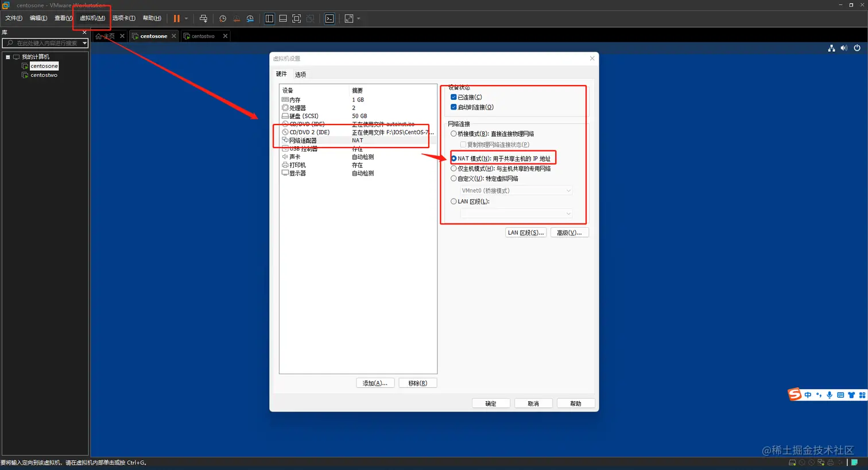
Task: Click the guest volume speaker icon
Action: coord(844,48)
